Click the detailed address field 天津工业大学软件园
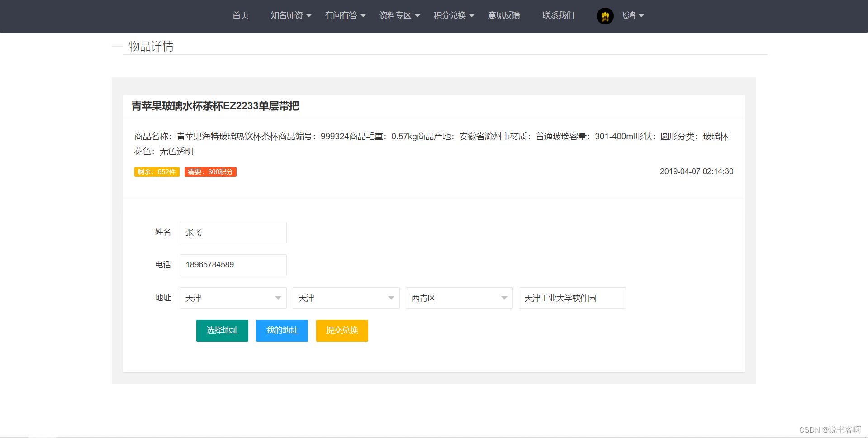This screenshot has height=438, width=868. point(572,298)
